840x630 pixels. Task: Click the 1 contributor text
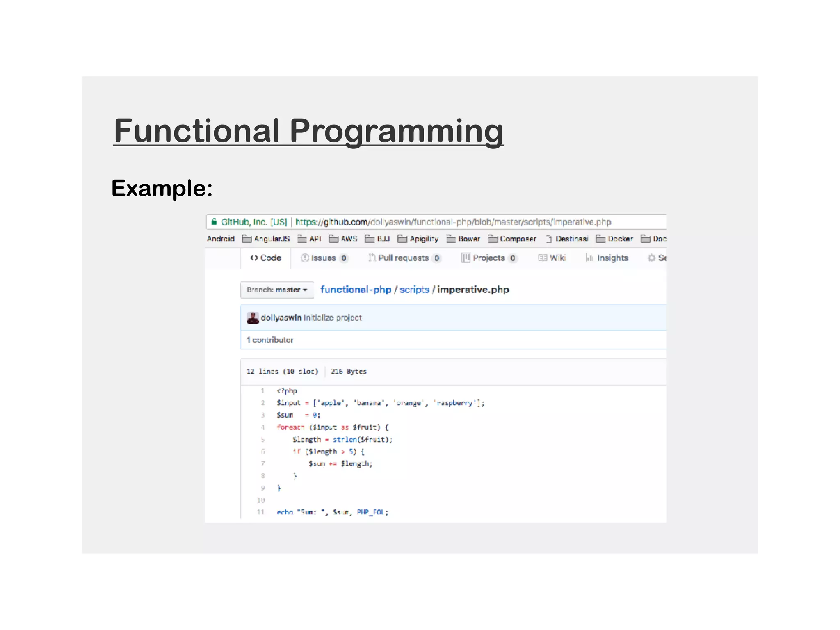pos(270,340)
